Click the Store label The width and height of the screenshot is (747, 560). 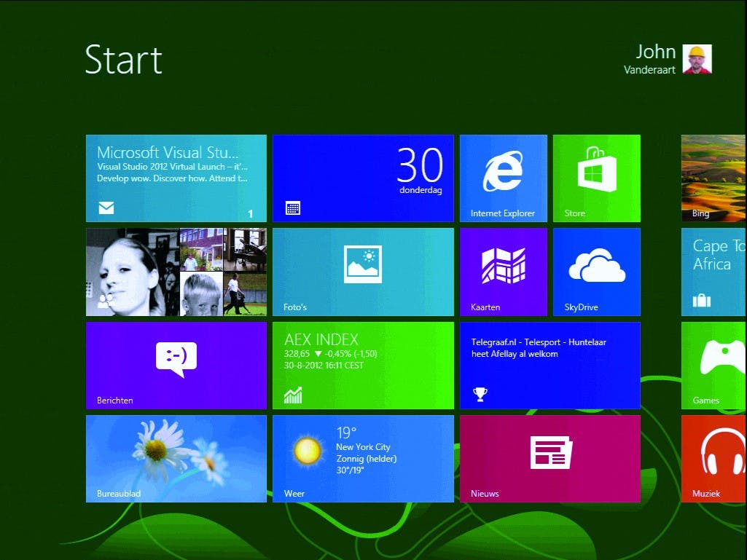(574, 213)
